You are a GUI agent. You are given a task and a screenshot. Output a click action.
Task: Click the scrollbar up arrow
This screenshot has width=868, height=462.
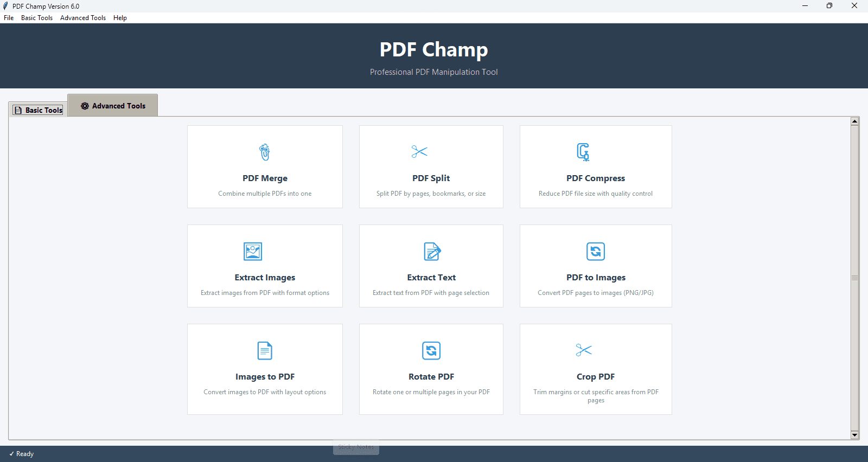coord(855,121)
